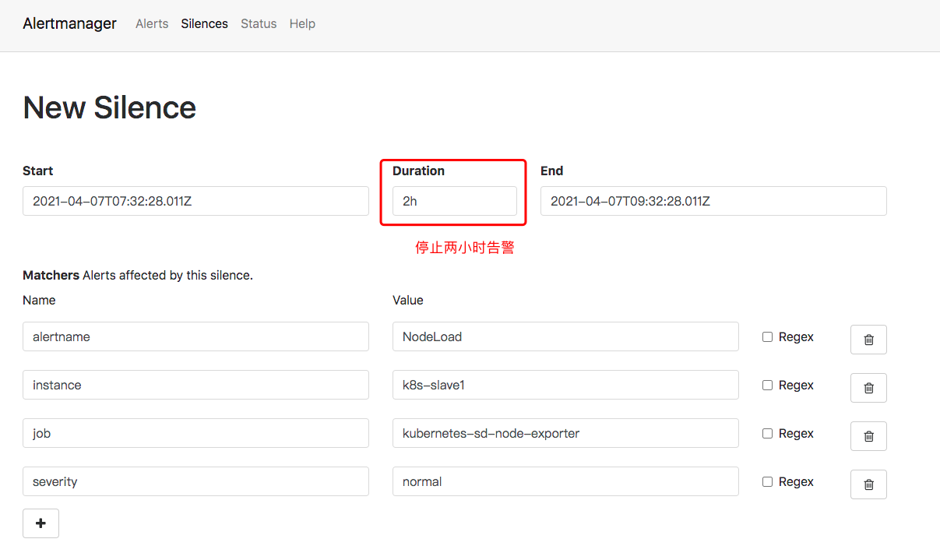Click the Duration field showing 2h
This screenshot has width=940, height=560.
click(454, 201)
